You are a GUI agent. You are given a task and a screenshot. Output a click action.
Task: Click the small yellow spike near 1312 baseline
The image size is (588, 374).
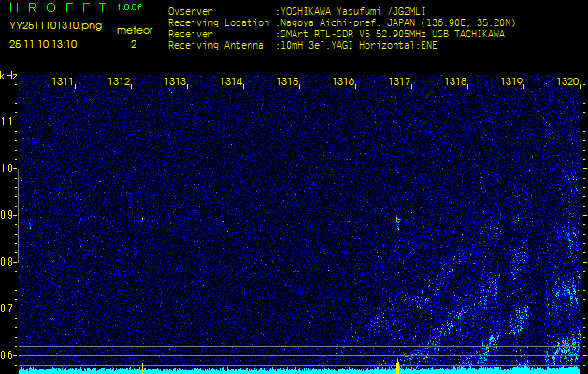tap(141, 367)
